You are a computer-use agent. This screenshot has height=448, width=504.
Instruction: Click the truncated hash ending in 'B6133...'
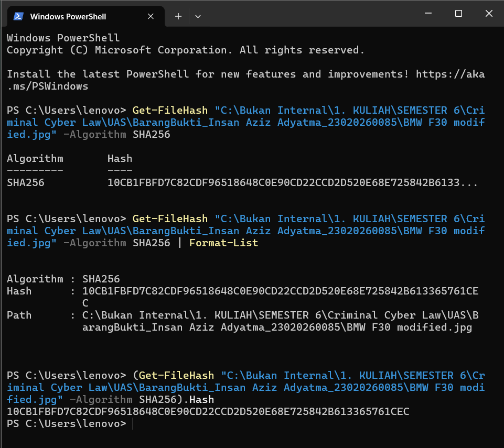pos(293,183)
